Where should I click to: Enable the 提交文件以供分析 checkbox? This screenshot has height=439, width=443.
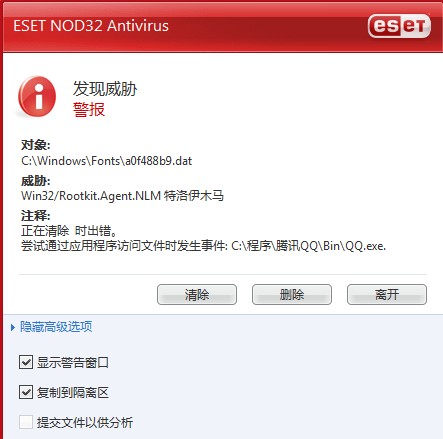pos(26,422)
